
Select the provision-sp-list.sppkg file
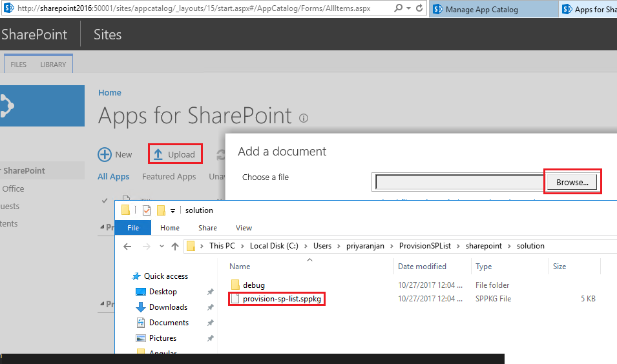(x=281, y=299)
